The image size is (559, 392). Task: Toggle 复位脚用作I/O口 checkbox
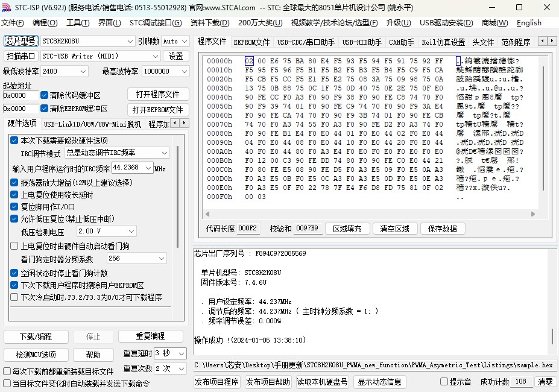14,206
